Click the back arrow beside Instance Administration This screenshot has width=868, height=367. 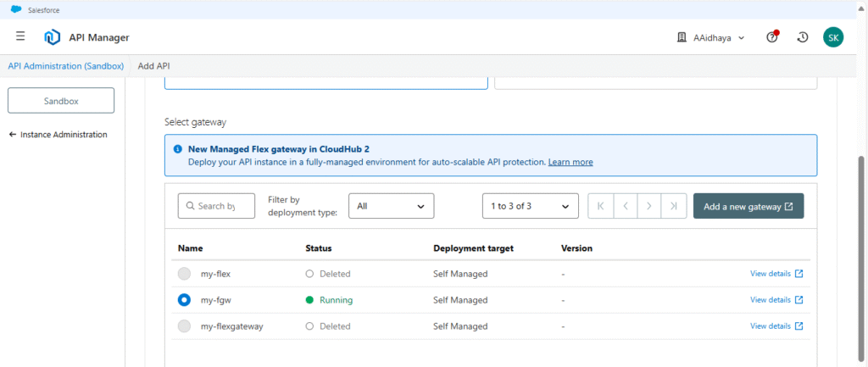click(13, 135)
